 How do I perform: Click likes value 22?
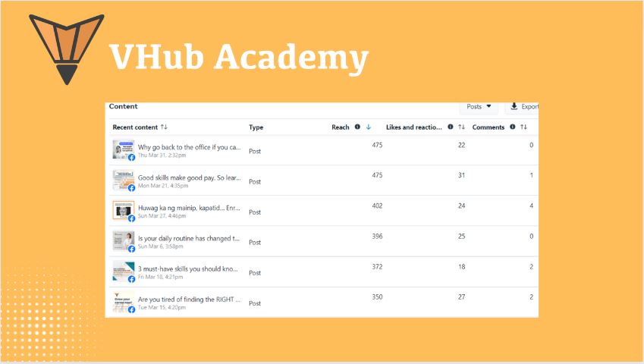pos(462,145)
